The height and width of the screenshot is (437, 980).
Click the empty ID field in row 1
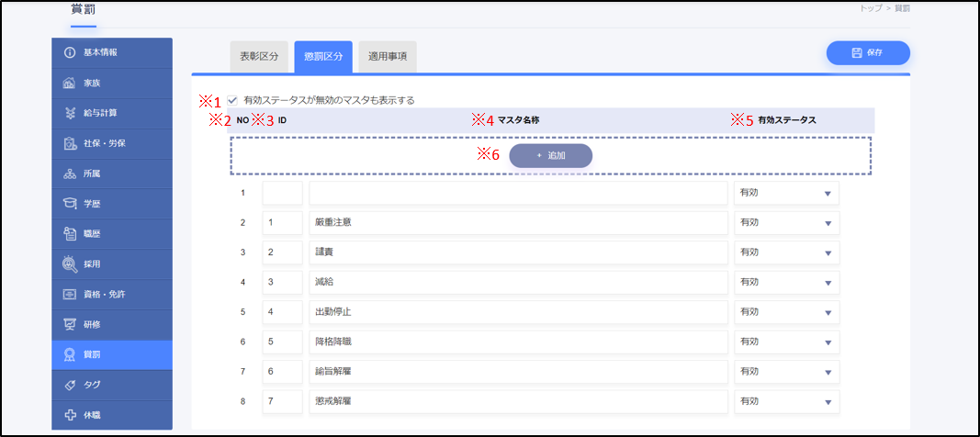(283, 194)
